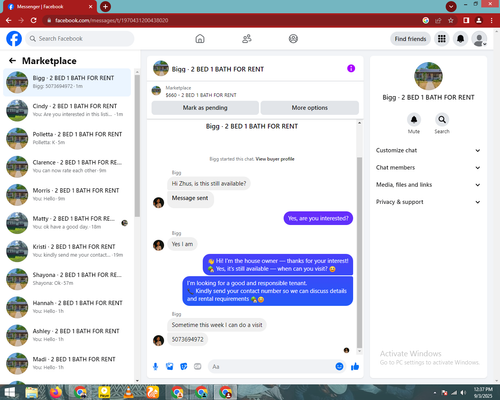Open Matty conversation in chat list
This screenshot has width=500, height=400.
[67, 223]
